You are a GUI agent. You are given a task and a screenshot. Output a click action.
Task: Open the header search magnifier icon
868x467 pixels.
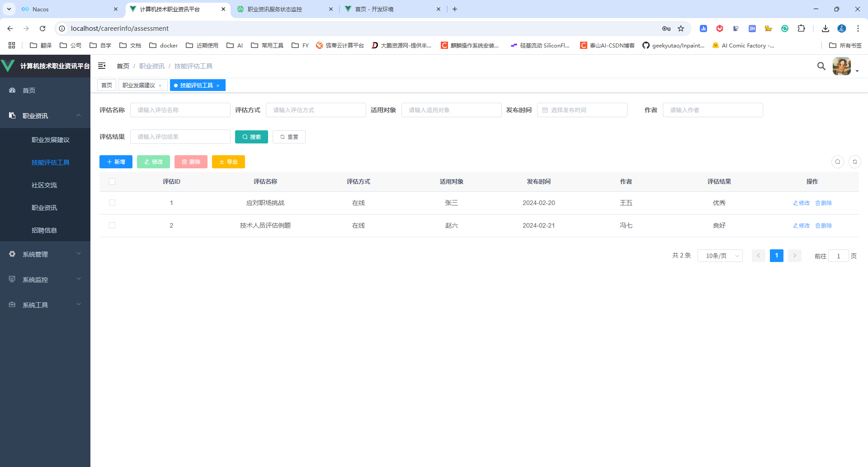(x=821, y=66)
